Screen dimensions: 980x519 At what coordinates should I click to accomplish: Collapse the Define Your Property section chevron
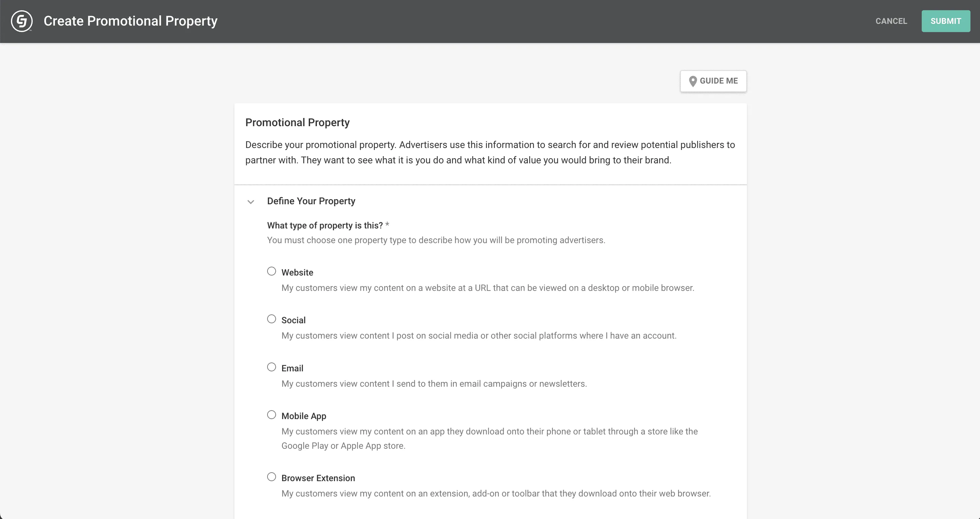pyautogui.click(x=251, y=202)
